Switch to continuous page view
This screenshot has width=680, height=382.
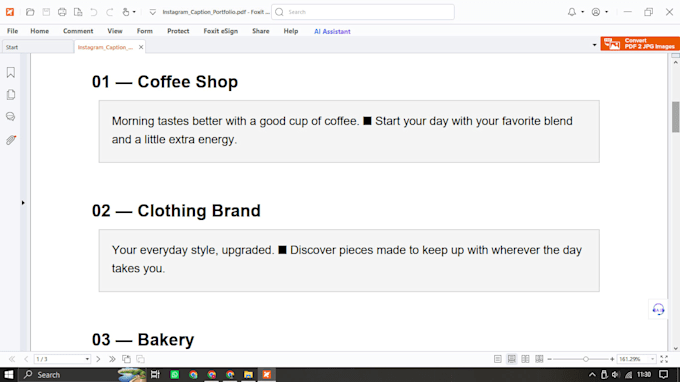click(x=512, y=359)
